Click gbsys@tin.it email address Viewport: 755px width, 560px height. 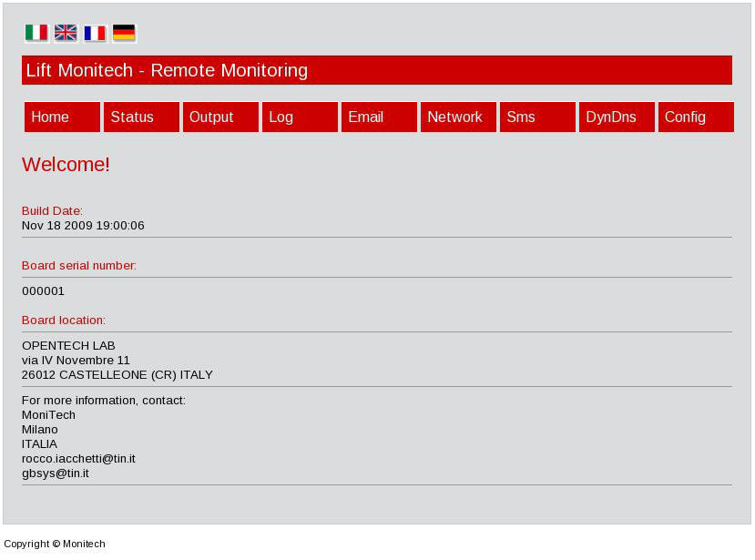pos(56,473)
